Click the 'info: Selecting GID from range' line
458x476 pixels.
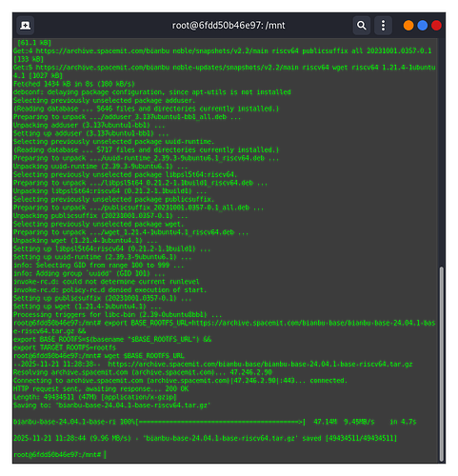pos(98,265)
